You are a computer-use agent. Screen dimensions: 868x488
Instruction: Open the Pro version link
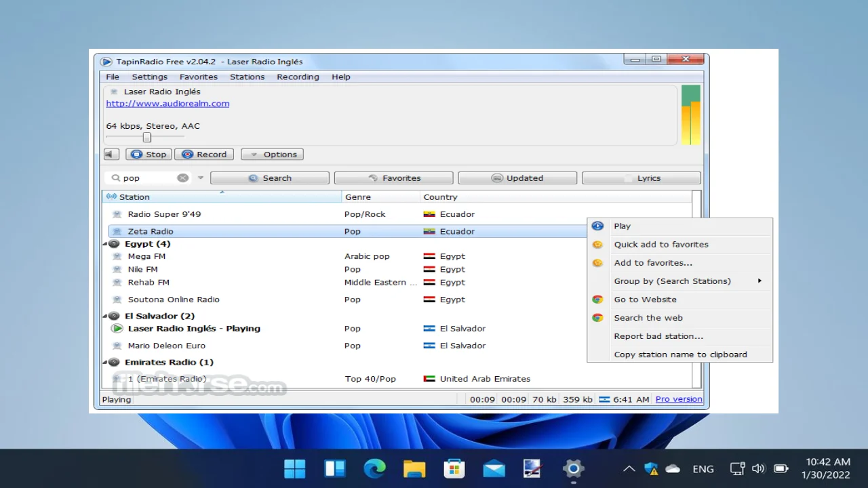tap(679, 399)
